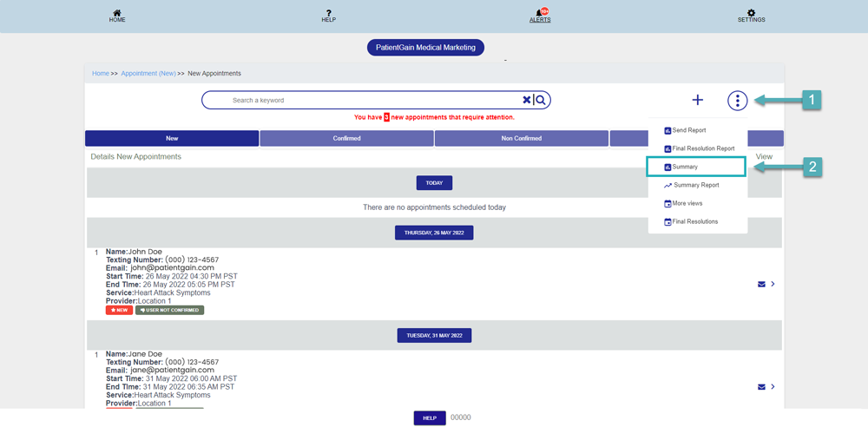Click envelope icon for John Doe

pos(761,284)
